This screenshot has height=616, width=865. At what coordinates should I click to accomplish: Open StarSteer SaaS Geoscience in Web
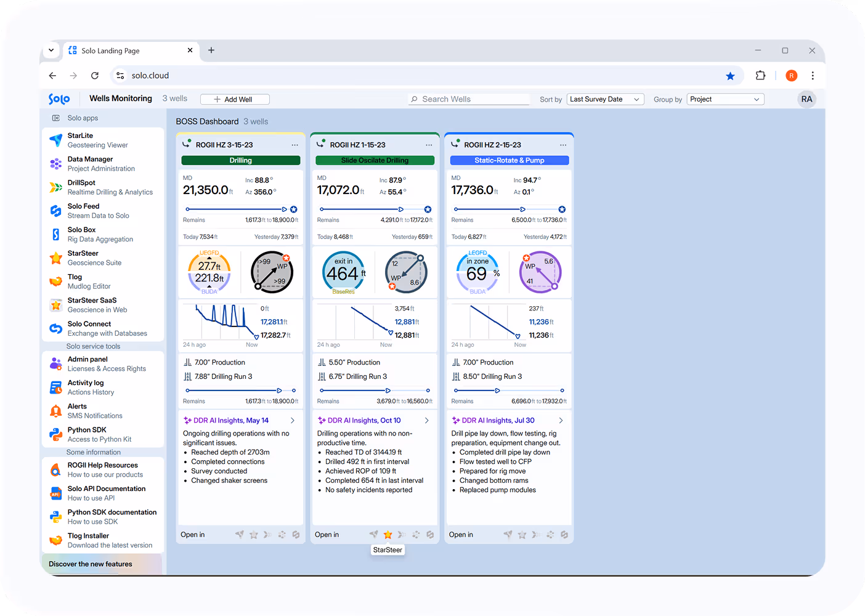point(102,305)
